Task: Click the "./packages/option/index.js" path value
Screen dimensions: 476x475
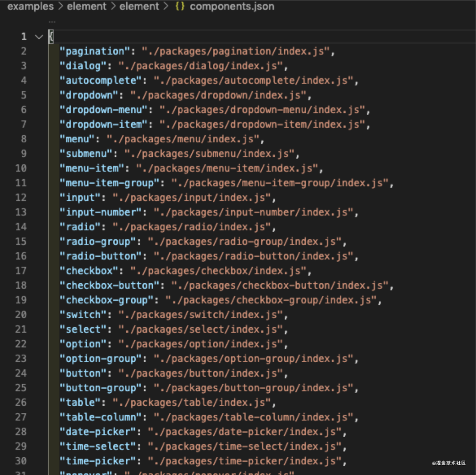Action: 201,344
